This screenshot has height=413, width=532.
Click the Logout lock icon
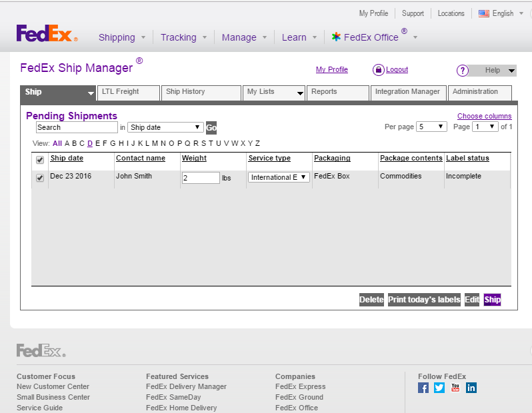click(378, 70)
